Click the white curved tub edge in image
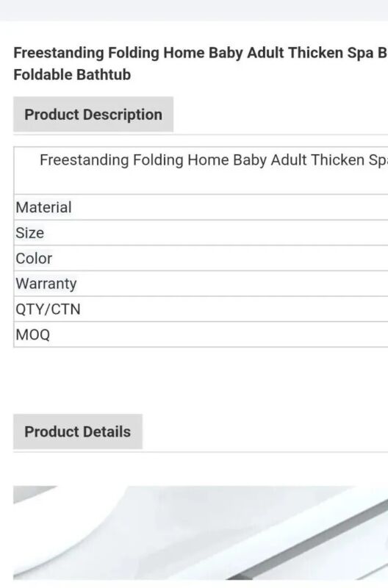Image resolution: width=388 pixels, height=588 pixels. [x=64, y=532]
